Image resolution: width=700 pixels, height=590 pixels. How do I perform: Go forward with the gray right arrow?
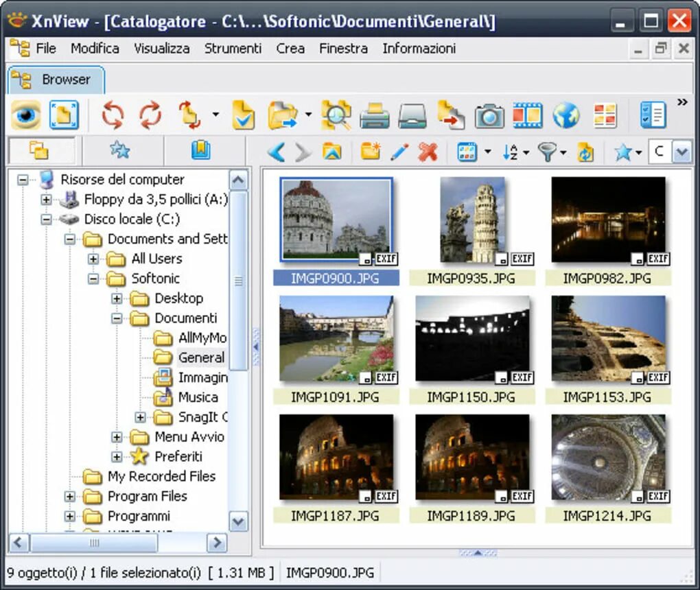tap(303, 152)
